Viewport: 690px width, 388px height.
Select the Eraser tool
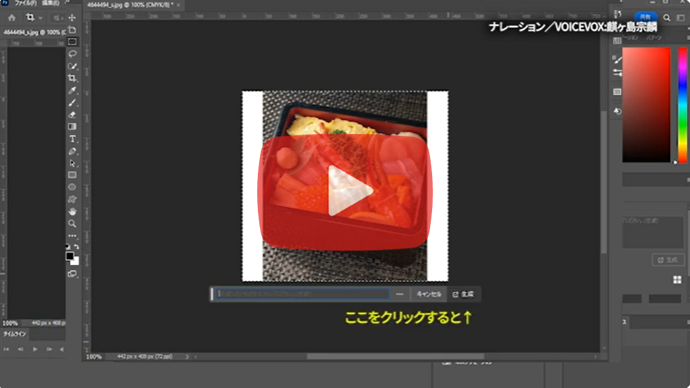coord(72,114)
